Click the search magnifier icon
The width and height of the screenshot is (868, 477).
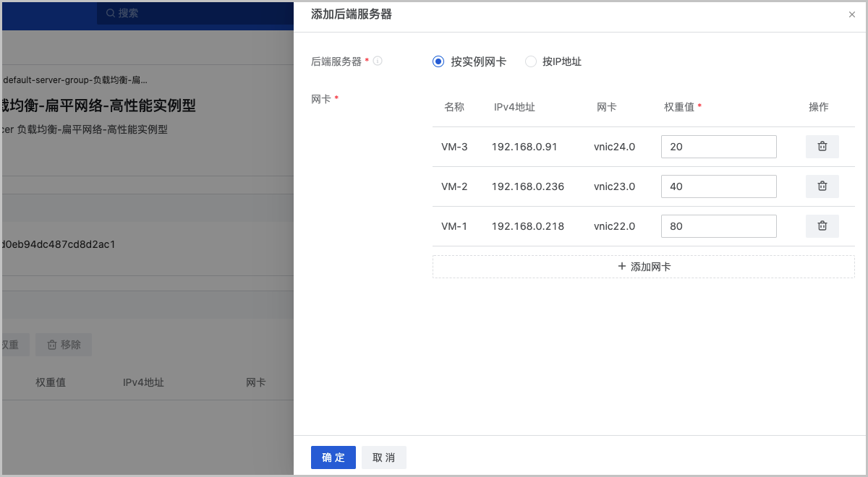110,13
